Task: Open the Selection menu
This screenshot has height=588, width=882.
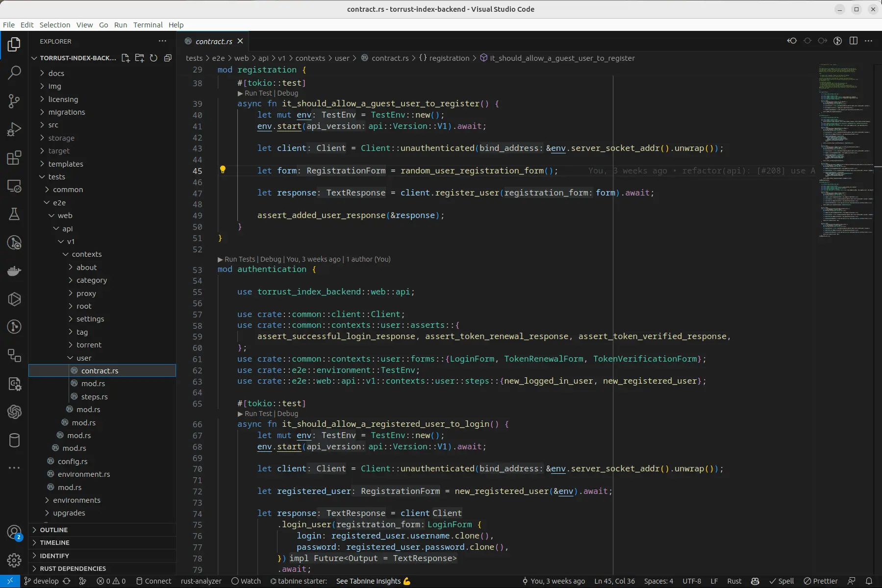Action: 55,25
